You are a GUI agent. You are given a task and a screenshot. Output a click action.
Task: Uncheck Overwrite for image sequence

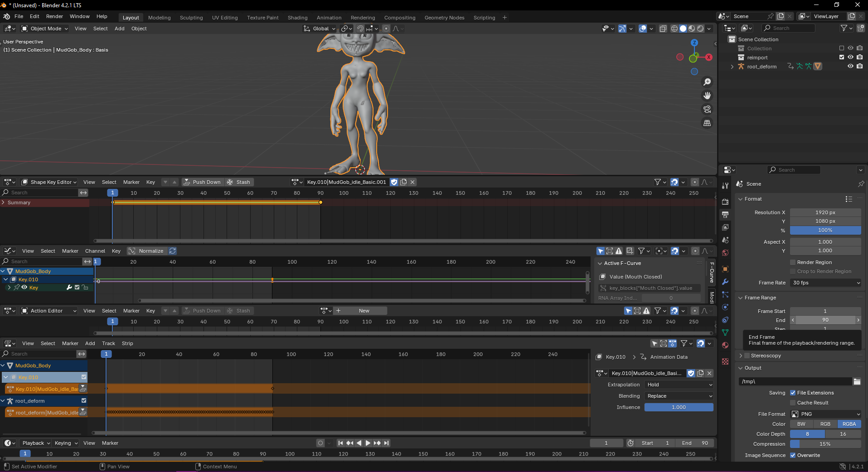793,455
